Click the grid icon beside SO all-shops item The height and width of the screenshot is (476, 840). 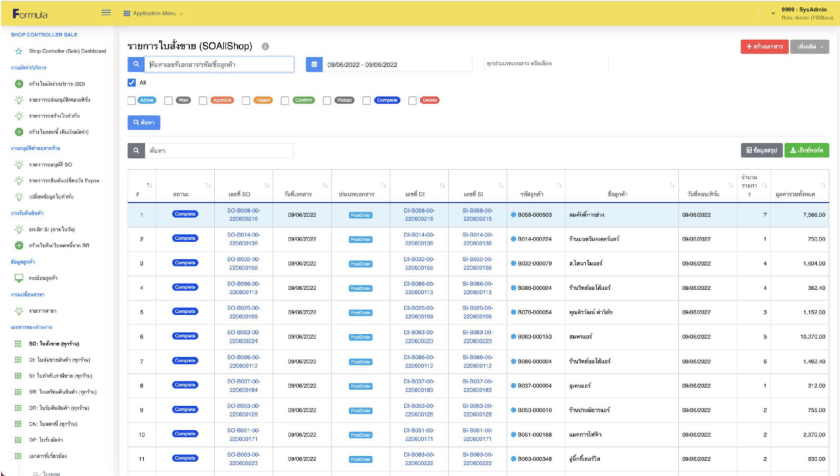[x=18, y=344]
